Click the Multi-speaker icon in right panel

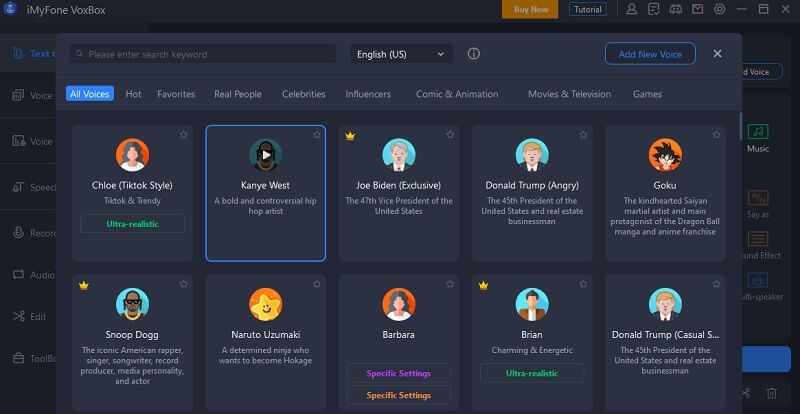coord(758,280)
